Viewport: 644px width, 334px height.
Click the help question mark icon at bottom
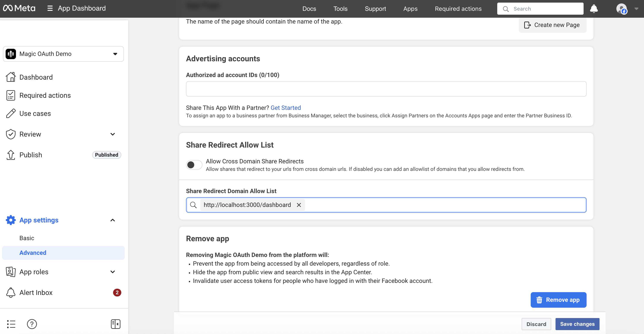(32, 324)
